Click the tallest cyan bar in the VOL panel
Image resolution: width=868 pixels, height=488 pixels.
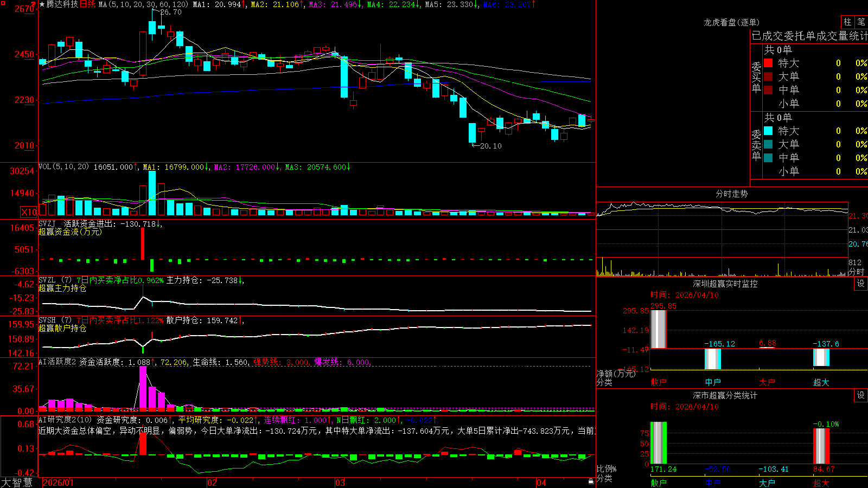point(152,193)
